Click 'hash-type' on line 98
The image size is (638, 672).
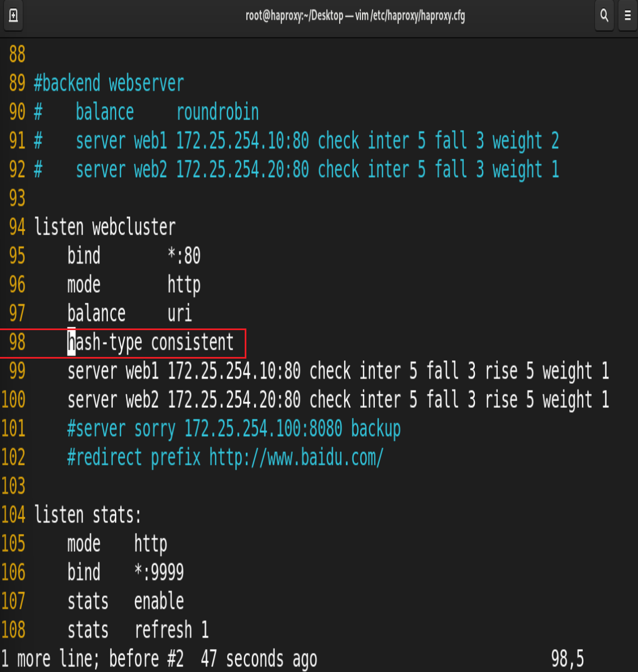105,343
